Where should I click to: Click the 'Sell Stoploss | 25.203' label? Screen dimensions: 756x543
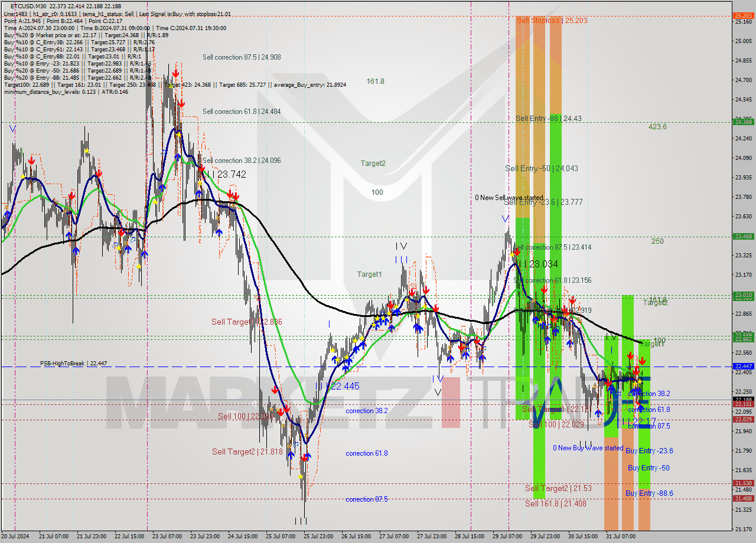pyautogui.click(x=552, y=20)
